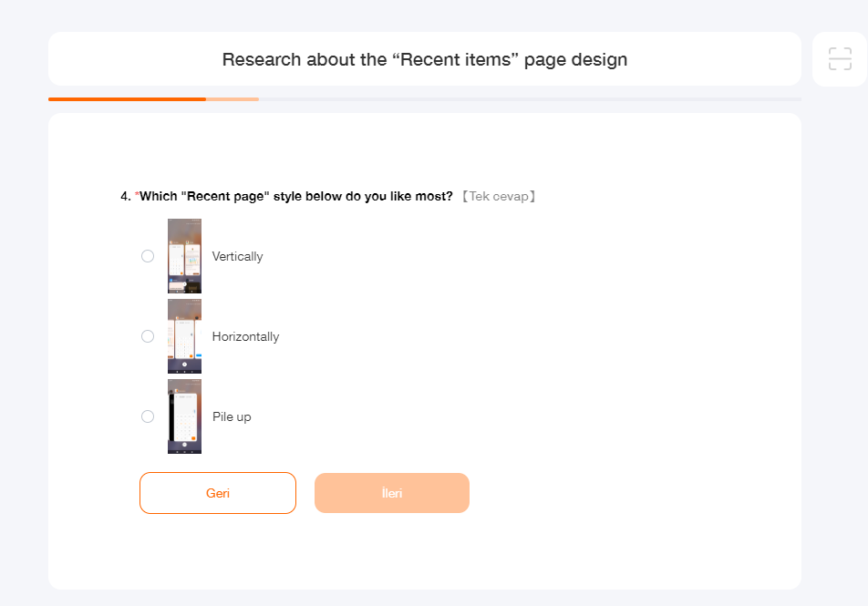
Task: Open the Vertically style preview thumbnail
Action: coord(184,256)
